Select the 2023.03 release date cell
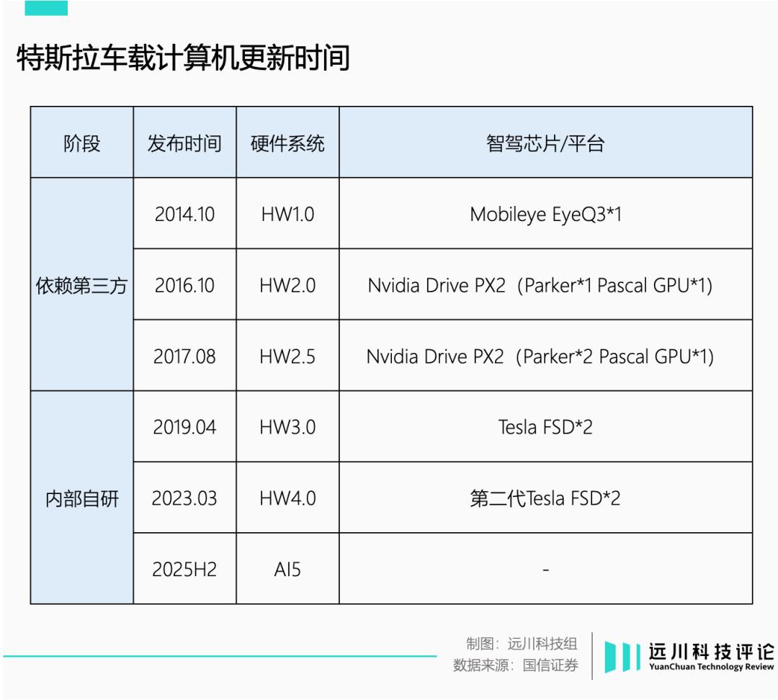Image resolution: width=778 pixels, height=700 pixels. pyautogui.click(x=184, y=498)
